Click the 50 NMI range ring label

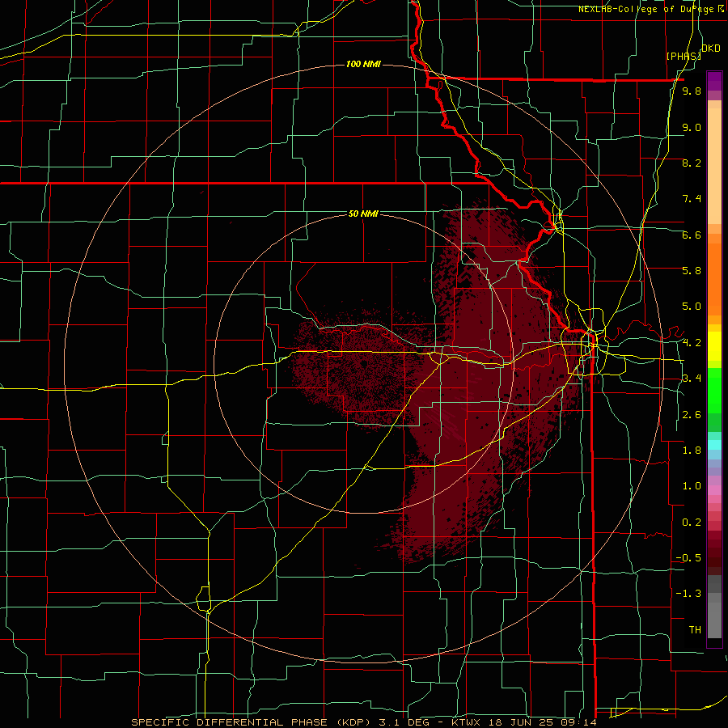[363, 214]
